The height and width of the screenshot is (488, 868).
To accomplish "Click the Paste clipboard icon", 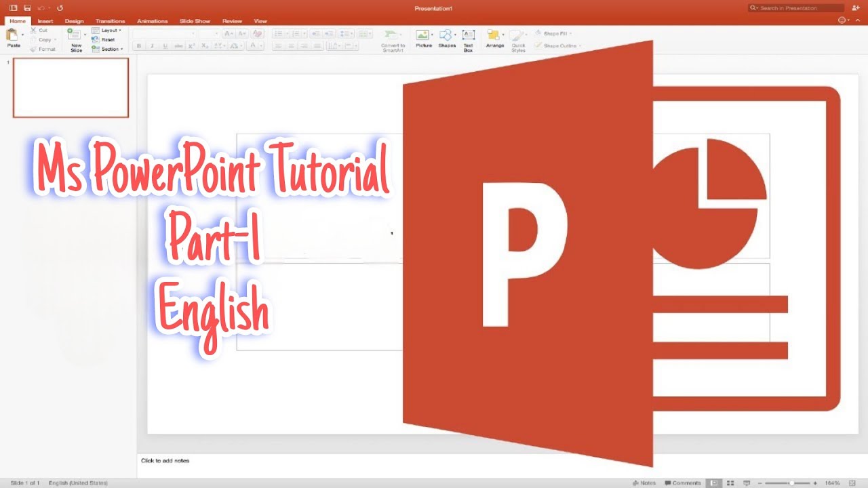I will (x=12, y=35).
